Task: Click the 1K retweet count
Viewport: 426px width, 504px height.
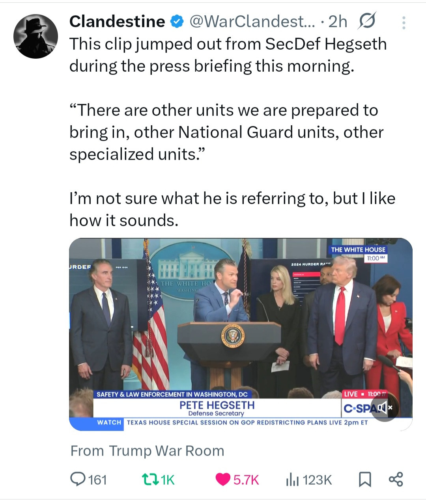Action: click(168, 480)
